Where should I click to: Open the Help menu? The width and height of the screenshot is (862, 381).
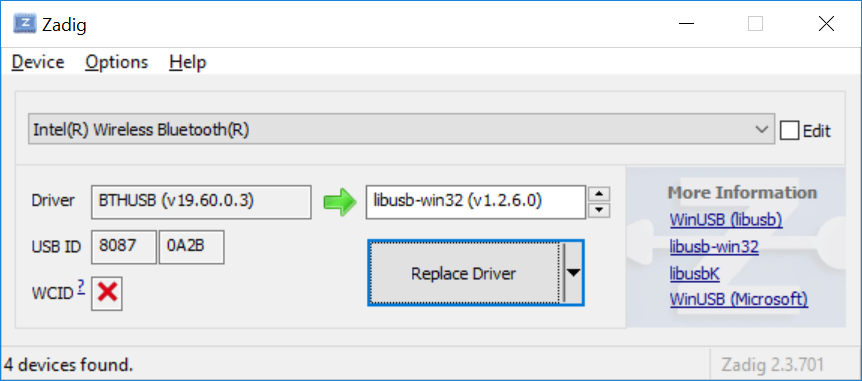pyautogui.click(x=187, y=62)
